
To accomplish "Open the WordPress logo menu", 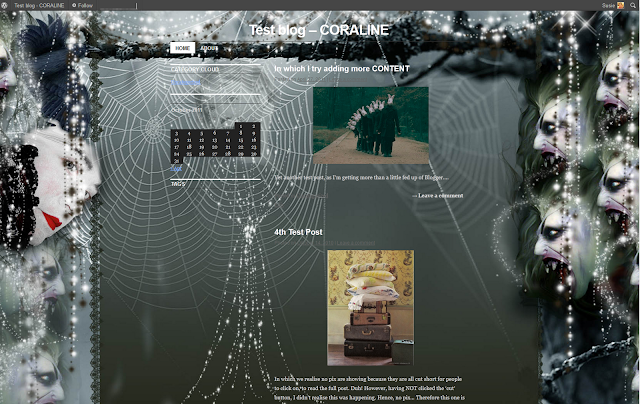I will [4, 5].
